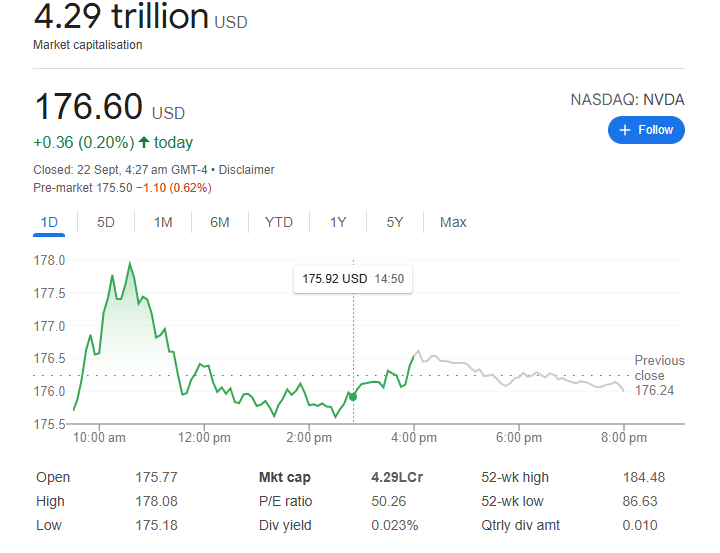Click the Follow button
The height and width of the screenshot is (553, 720).
click(x=646, y=130)
